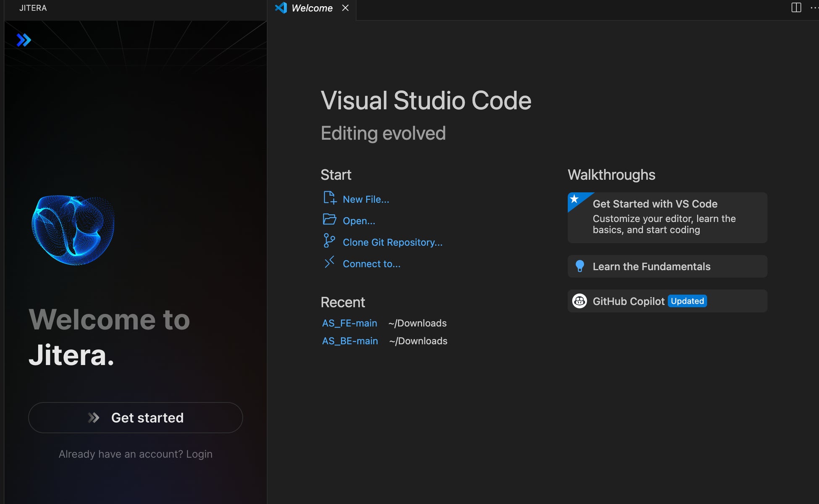Click the blue star walkthrough badge
Screen dimensions: 819x504
click(x=575, y=199)
